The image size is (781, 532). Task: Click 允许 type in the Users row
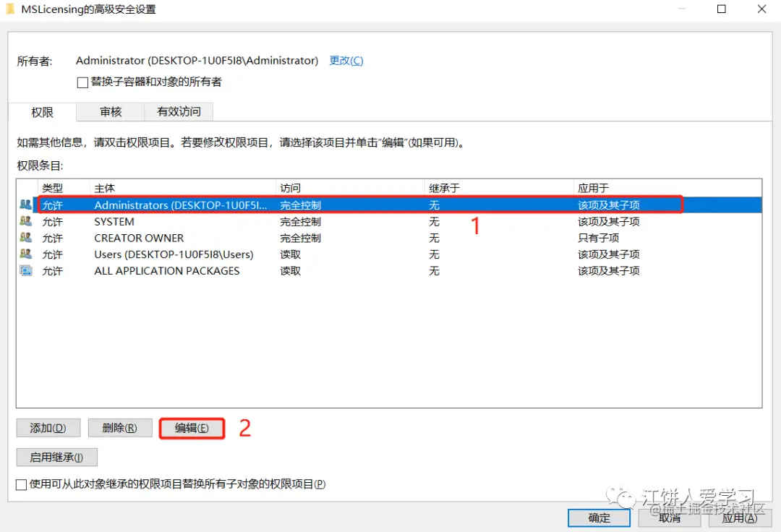[52, 254]
